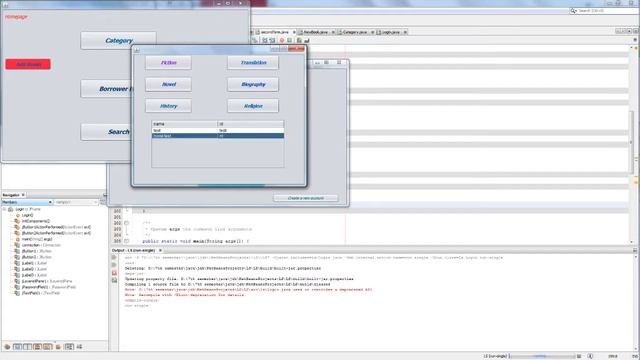This screenshot has height=360, width=640.
Task: Click the re-run icon in Output panel
Action: [114, 258]
